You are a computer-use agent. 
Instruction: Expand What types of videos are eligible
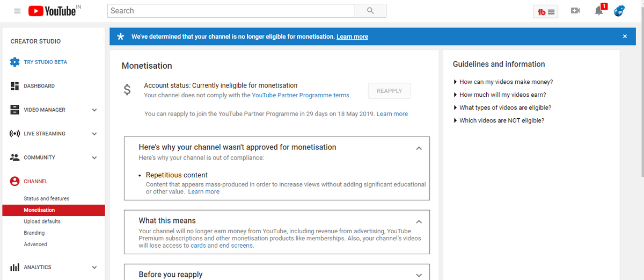pos(502,107)
